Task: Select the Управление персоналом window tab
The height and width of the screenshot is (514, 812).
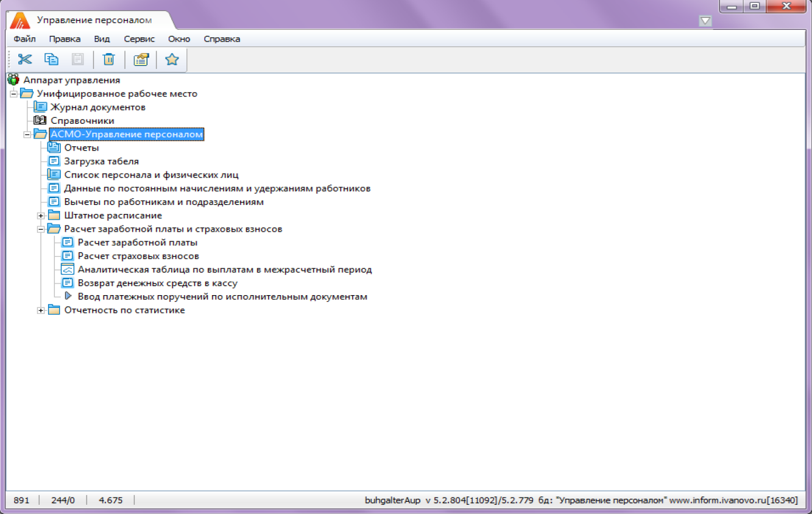Action: [94, 20]
